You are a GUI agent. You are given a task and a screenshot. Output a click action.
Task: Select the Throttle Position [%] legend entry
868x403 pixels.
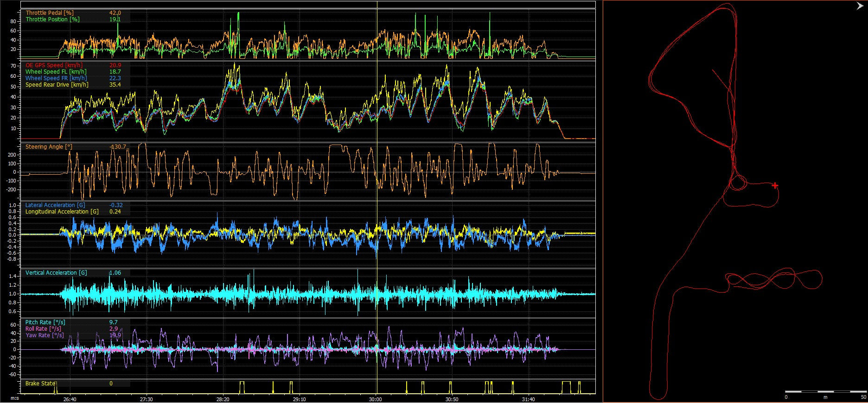52,19
